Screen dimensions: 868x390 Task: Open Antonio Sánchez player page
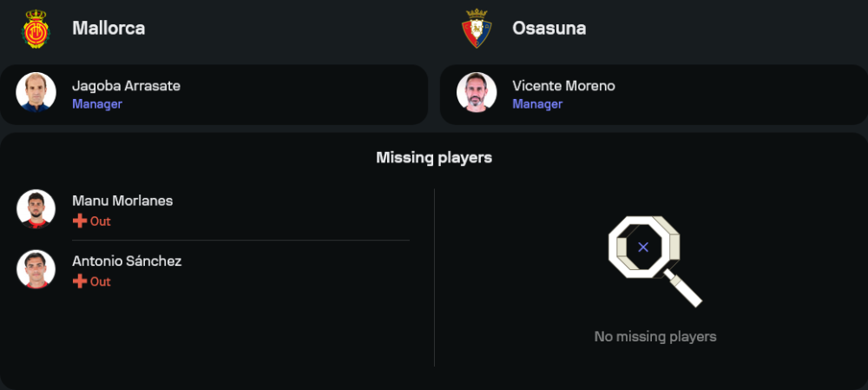tap(127, 261)
